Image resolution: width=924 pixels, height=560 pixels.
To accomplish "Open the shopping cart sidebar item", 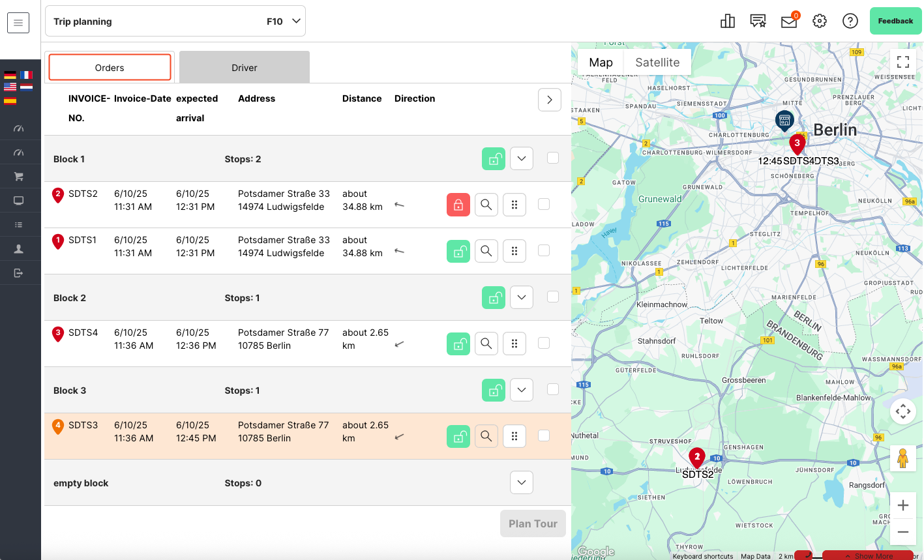I will 18,176.
